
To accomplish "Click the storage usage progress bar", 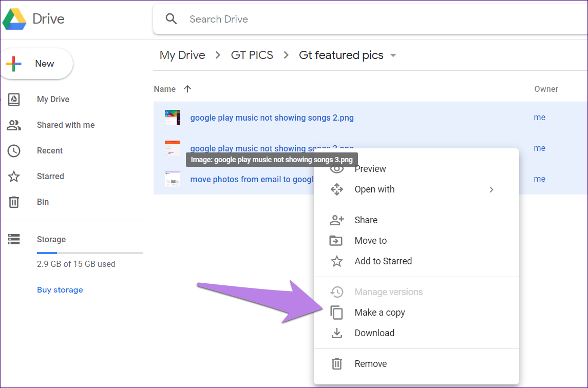I will click(x=90, y=253).
